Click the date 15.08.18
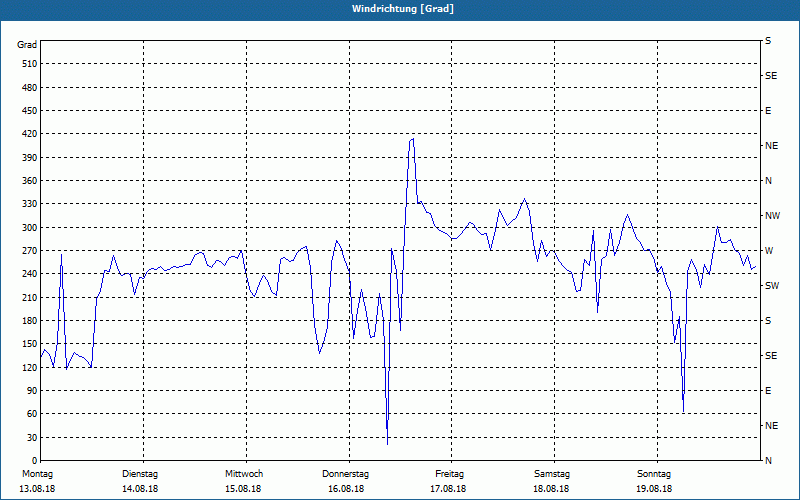Viewport: 800px width, 500px height. pyautogui.click(x=243, y=489)
